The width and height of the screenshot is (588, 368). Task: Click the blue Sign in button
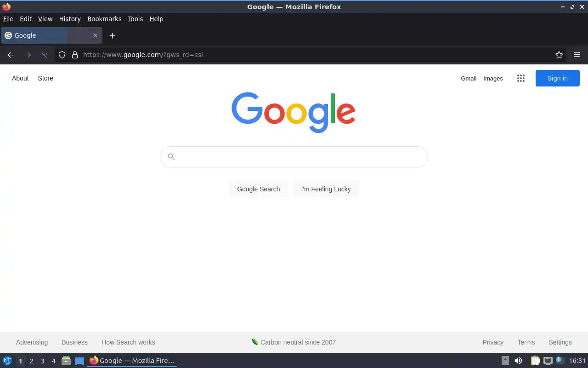[x=557, y=78]
